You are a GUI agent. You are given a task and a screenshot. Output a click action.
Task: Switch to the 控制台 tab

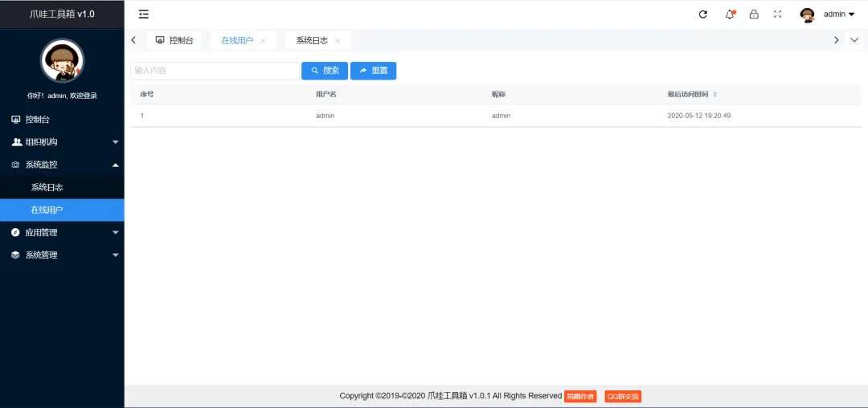coord(174,40)
